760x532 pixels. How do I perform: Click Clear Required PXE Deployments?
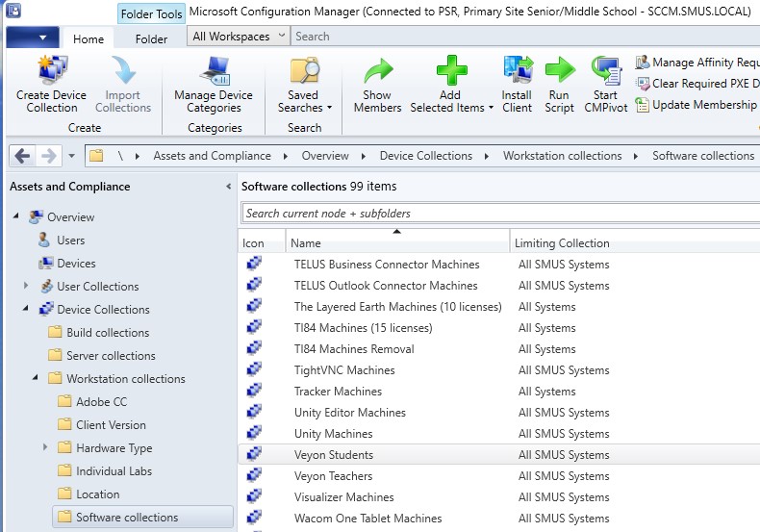pyautogui.click(x=697, y=84)
